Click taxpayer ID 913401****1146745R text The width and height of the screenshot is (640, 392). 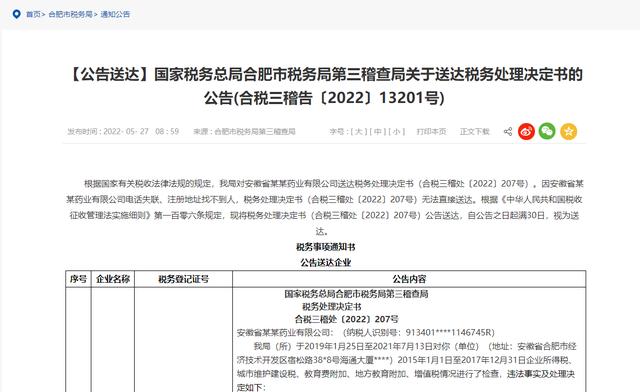[x=450, y=332]
